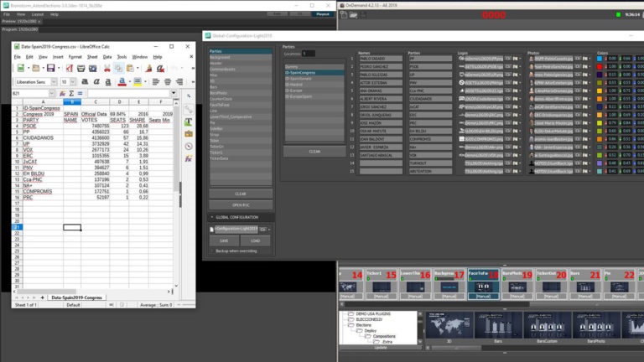Select column B header in Calc
The height and width of the screenshot is (362, 644).
pos(72,101)
